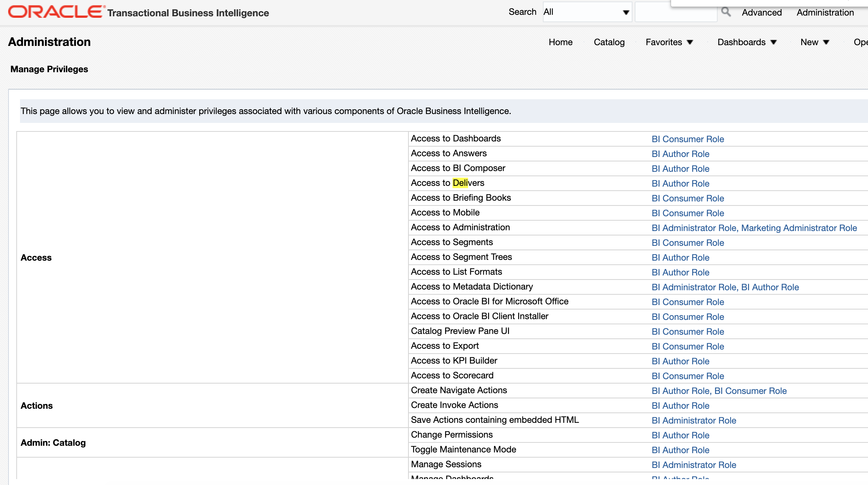This screenshot has height=485, width=868.
Task: Click into the search text field
Action: click(x=676, y=12)
